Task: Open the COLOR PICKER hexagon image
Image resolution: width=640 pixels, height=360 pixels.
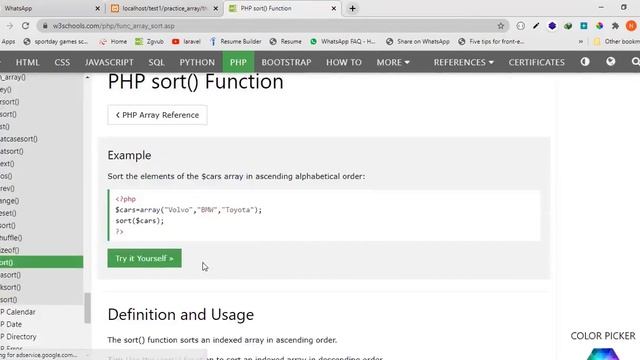Action: tap(603, 353)
